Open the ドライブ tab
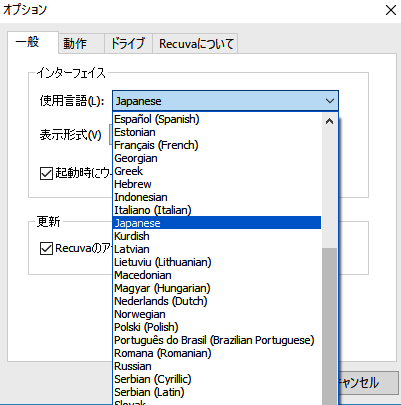 click(128, 43)
